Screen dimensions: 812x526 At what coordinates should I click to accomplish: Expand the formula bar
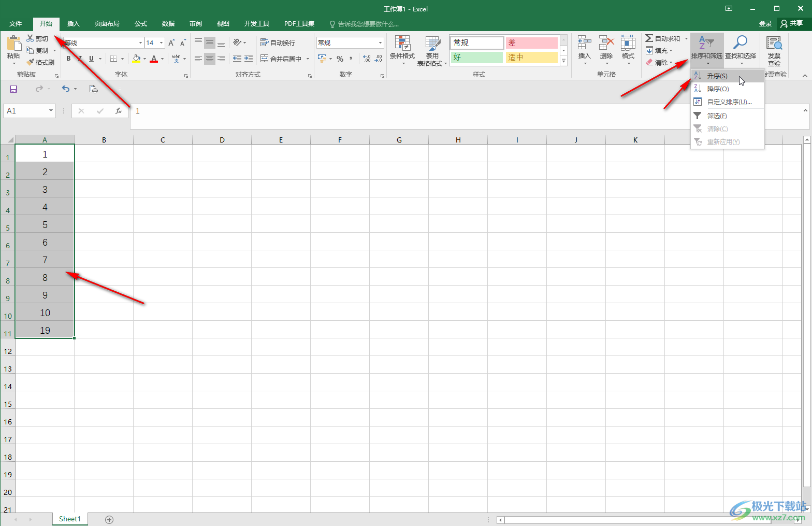pos(805,110)
